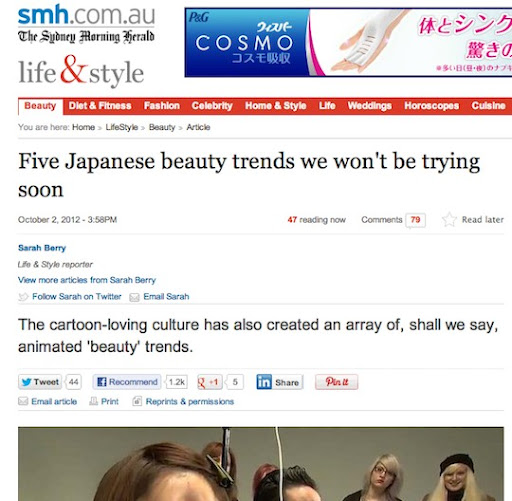
Task: Click the envelope icon beside Email article
Action: pyautogui.click(x=23, y=401)
